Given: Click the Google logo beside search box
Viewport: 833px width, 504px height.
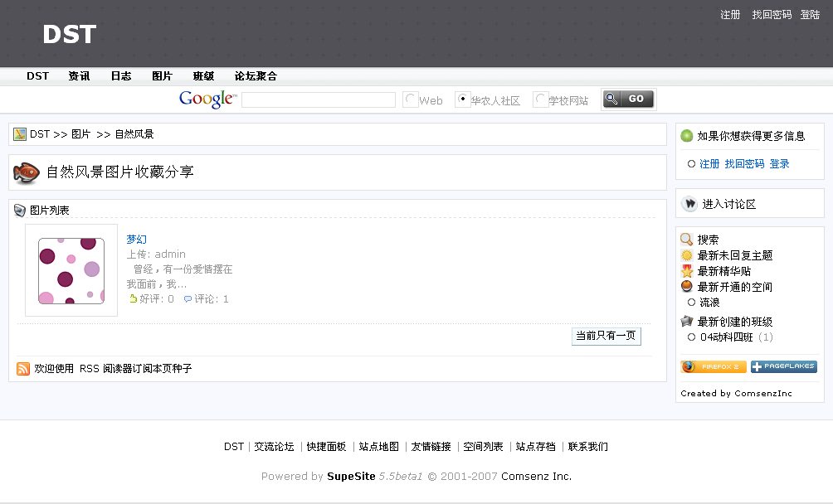Looking at the screenshot, I should coord(207,99).
